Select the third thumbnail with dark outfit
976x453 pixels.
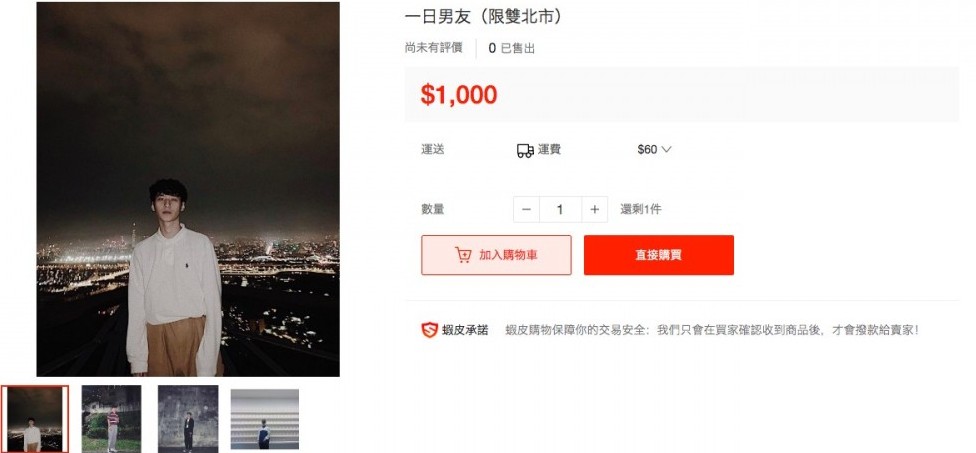click(188, 419)
